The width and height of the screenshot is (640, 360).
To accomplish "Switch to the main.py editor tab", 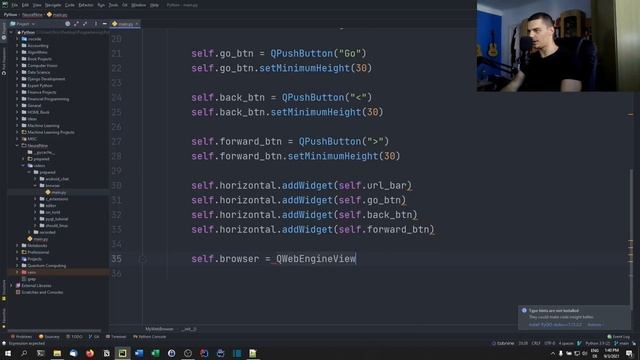I will pyautogui.click(x=125, y=24).
